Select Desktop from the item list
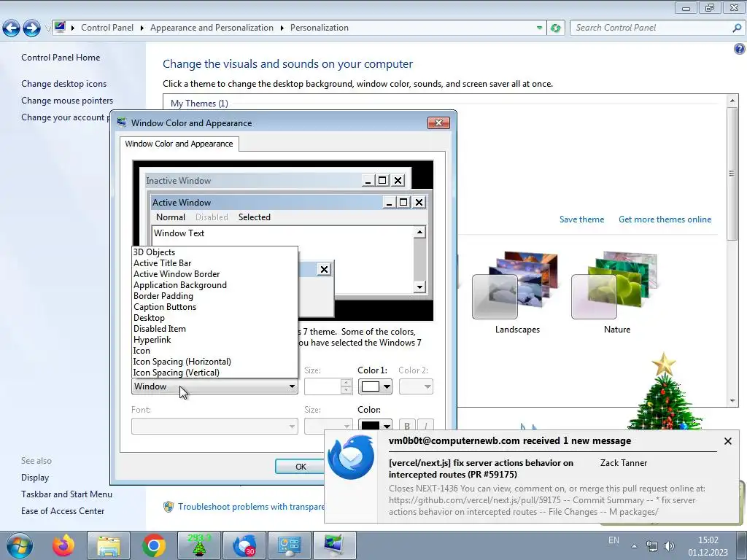Screen dimensions: 747x560 coord(214,318)
